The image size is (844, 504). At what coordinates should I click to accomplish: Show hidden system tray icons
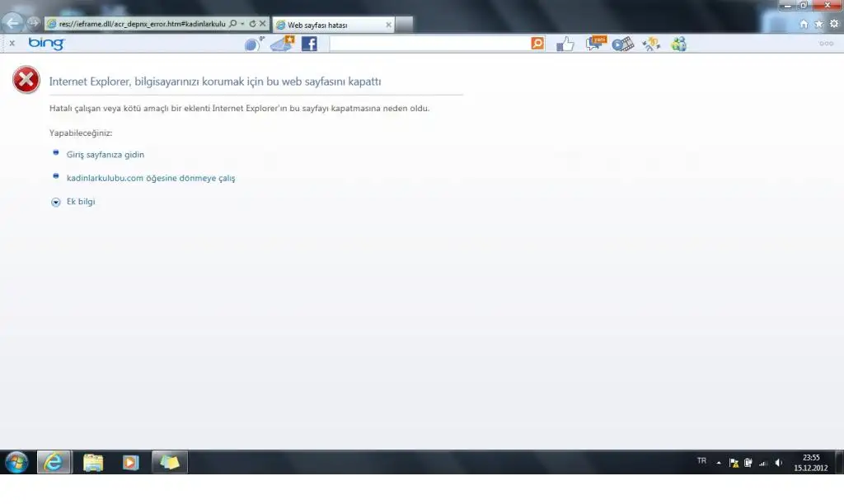[x=718, y=463]
